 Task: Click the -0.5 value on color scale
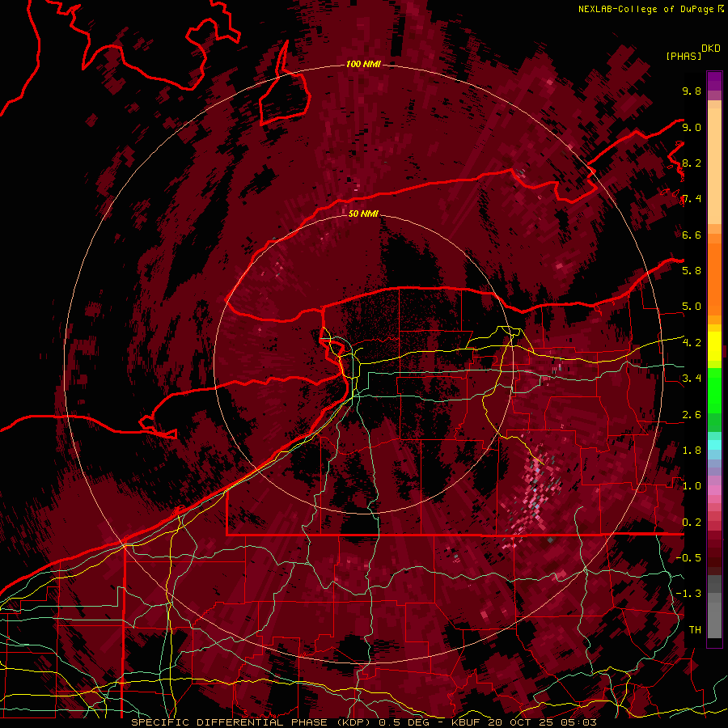point(688,557)
